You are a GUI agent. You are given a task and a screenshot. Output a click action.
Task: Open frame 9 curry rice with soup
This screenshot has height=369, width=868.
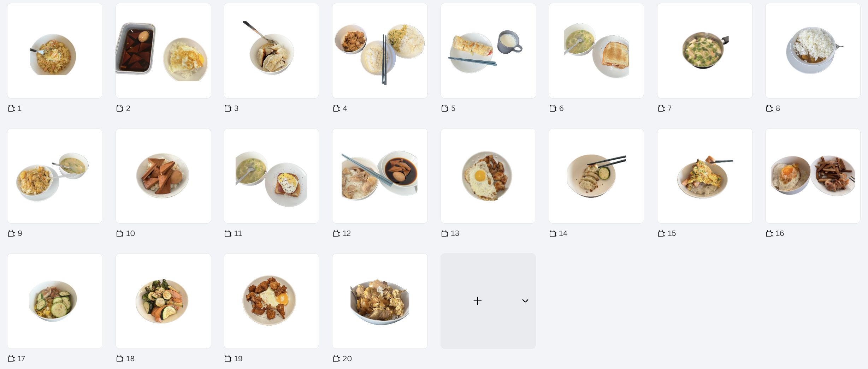pos(55,176)
